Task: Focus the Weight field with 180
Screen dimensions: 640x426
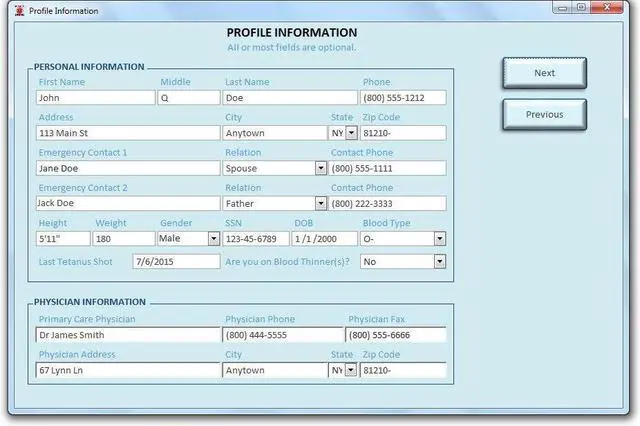Action: [124, 239]
